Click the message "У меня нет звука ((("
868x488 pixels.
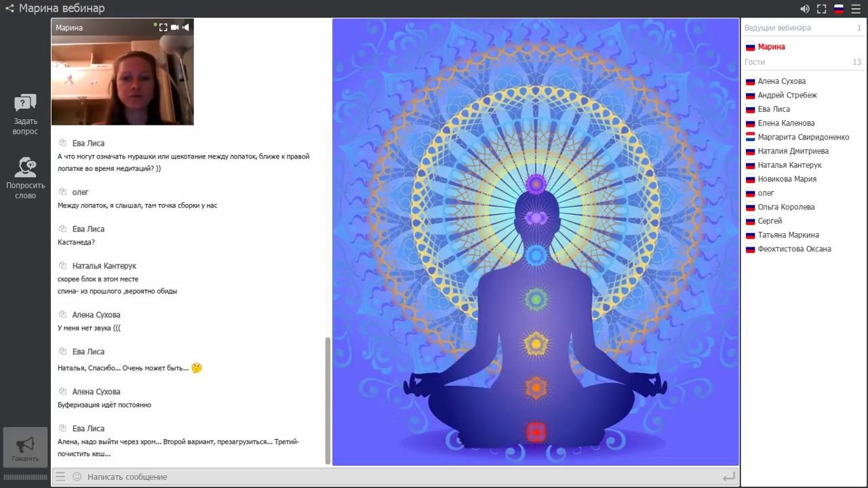tap(90, 328)
